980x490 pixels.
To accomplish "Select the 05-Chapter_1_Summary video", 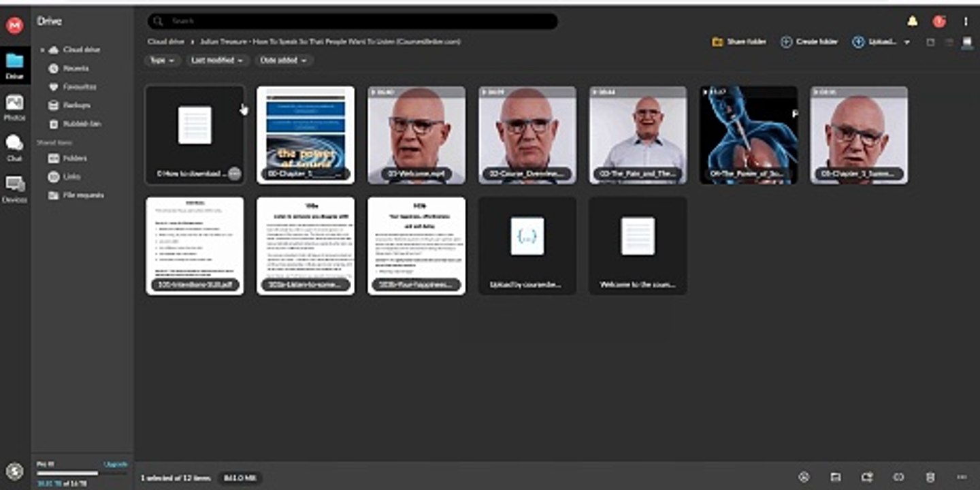I will coord(860,135).
